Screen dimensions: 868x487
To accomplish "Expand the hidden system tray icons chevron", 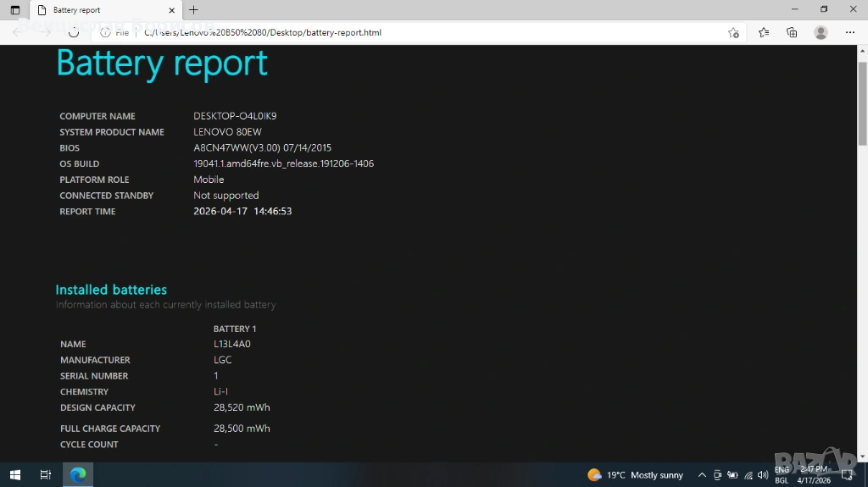I will point(702,475).
